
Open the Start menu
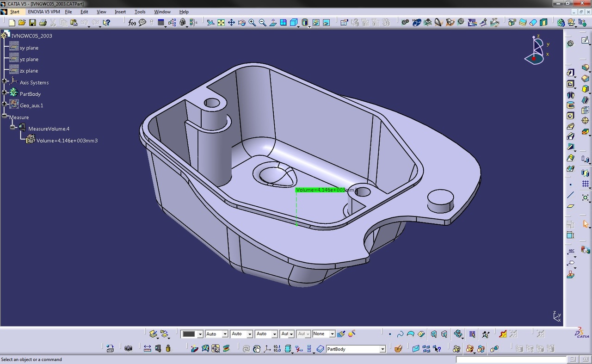[x=15, y=12]
